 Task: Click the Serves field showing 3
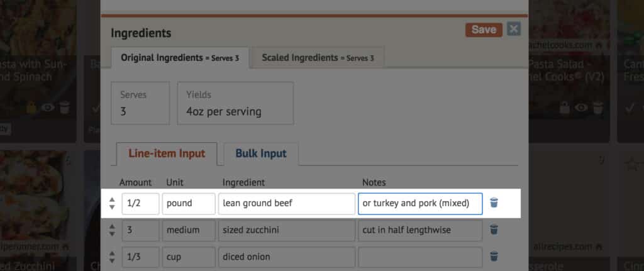click(140, 104)
